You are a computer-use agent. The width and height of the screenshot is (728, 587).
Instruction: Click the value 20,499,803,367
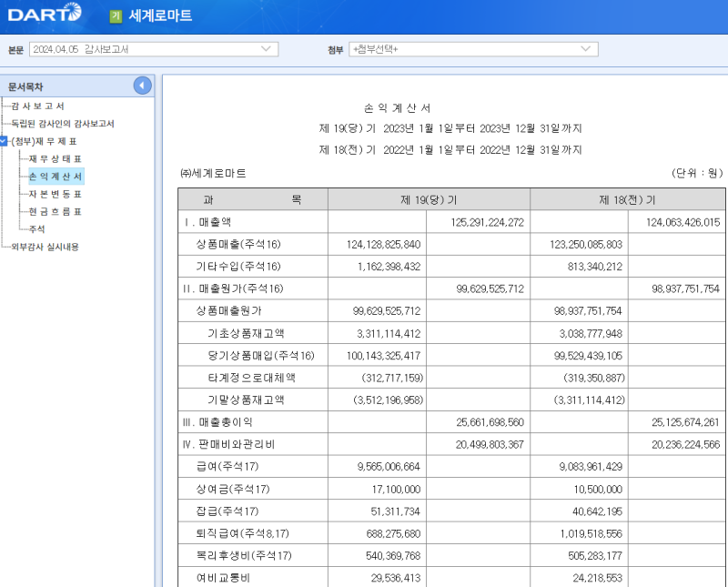pos(490,444)
